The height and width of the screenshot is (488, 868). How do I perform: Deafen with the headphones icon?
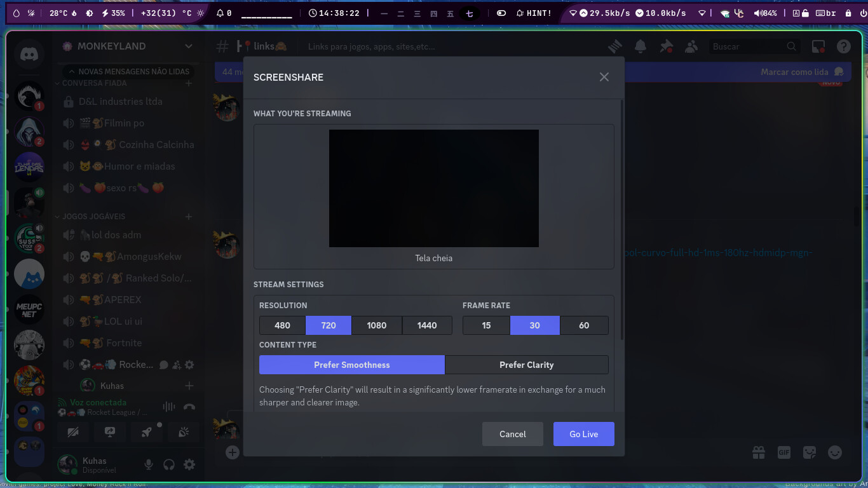click(169, 464)
